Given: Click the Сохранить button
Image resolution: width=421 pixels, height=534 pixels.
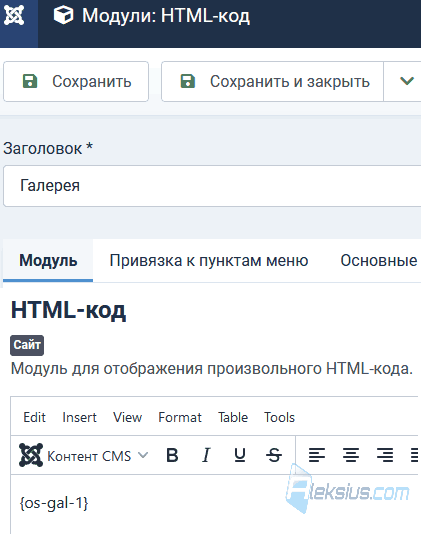Looking at the screenshot, I should 76,82.
